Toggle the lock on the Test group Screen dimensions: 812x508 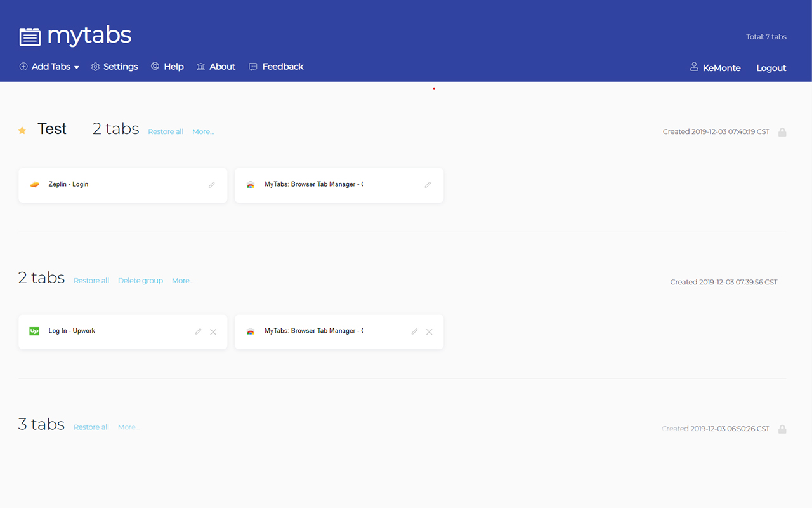click(x=782, y=132)
